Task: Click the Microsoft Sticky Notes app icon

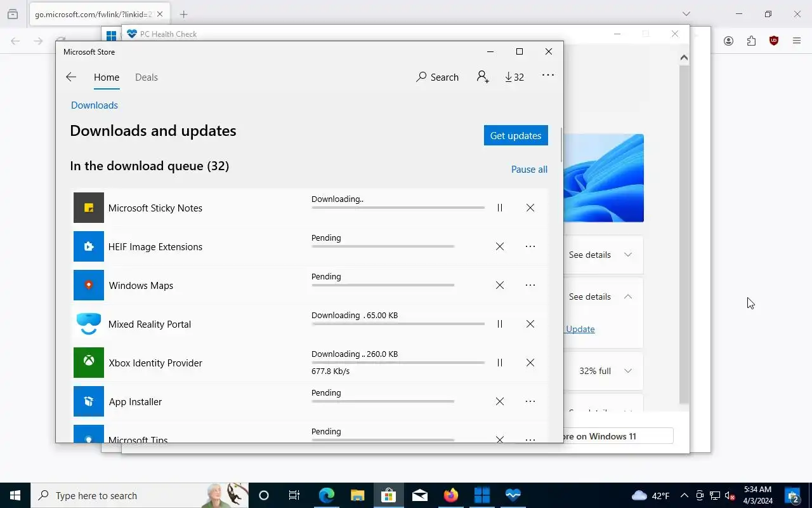Action: click(89, 208)
